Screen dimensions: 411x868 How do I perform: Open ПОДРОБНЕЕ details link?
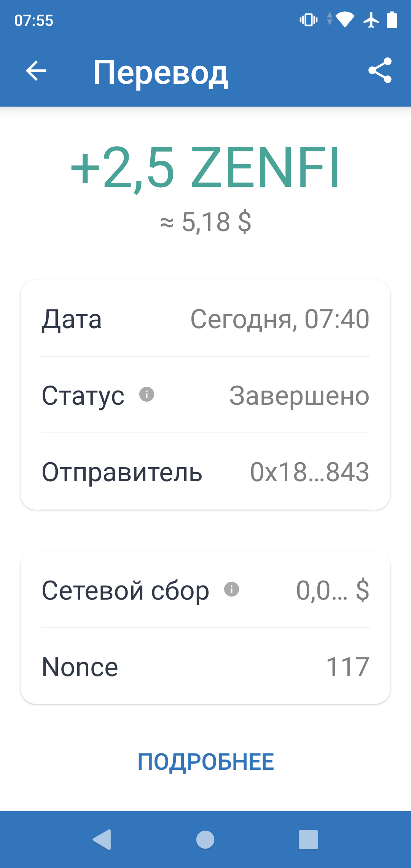(205, 762)
